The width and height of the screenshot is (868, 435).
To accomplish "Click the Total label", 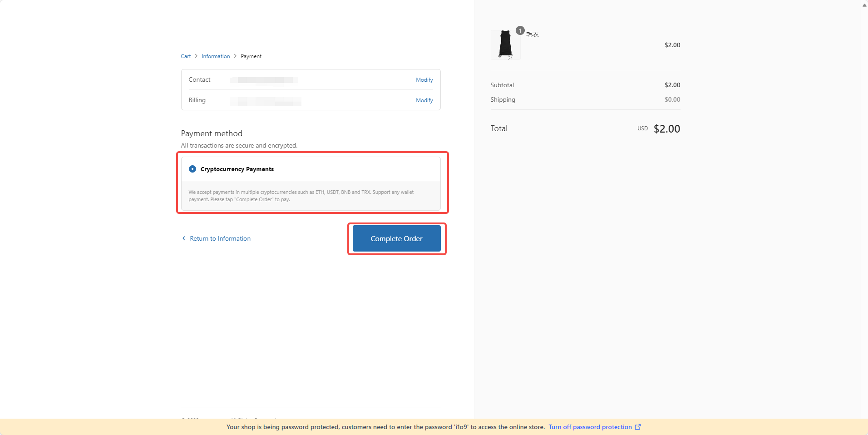I will tap(499, 129).
